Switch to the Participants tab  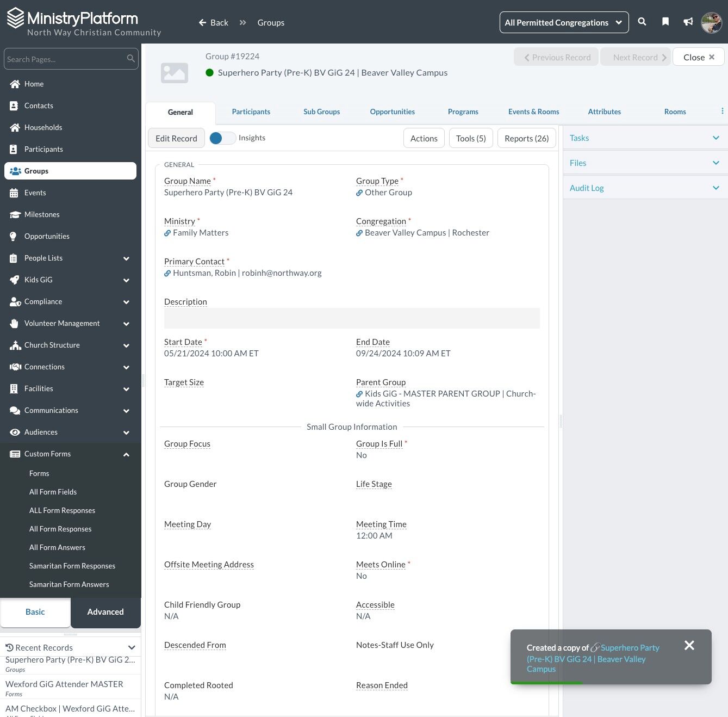tap(251, 112)
